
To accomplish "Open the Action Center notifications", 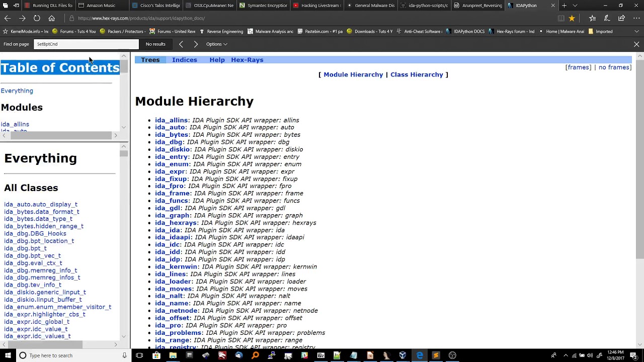I will (633, 355).
